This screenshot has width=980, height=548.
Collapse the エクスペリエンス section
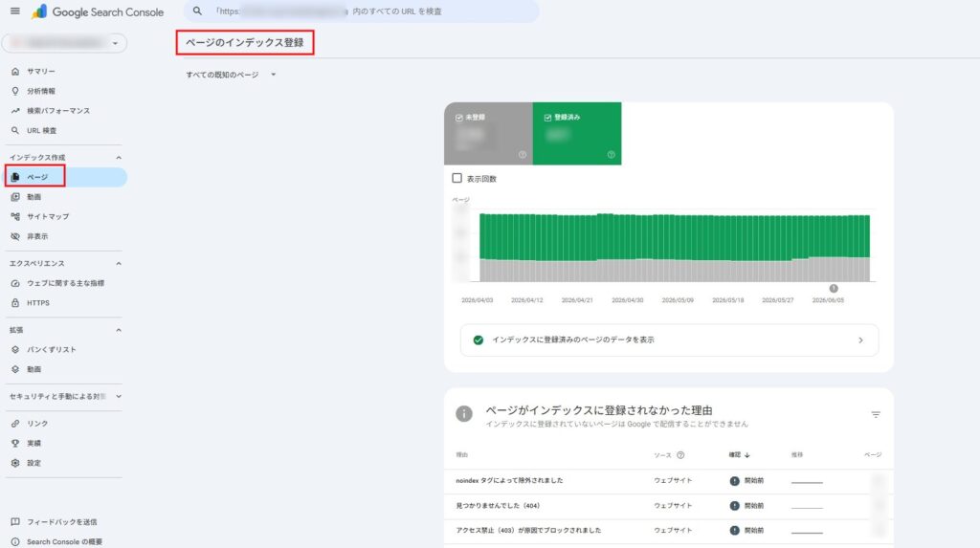[x=118, y=264]
